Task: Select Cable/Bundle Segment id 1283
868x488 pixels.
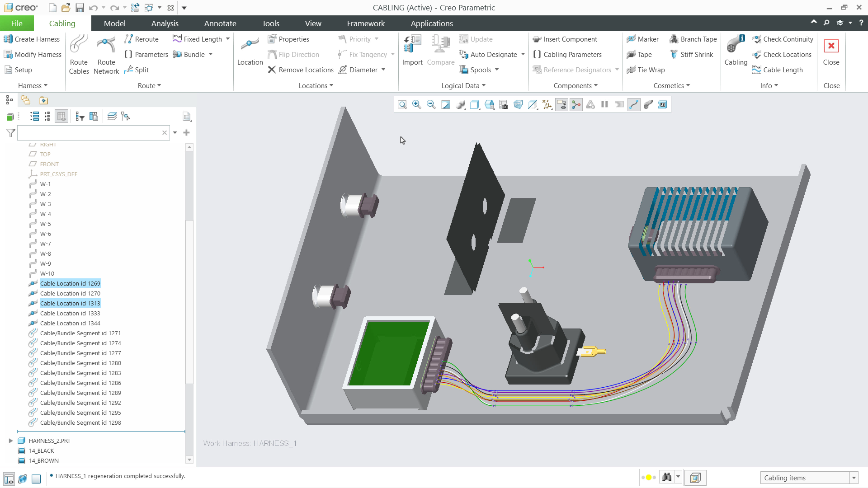Action: 80,373
